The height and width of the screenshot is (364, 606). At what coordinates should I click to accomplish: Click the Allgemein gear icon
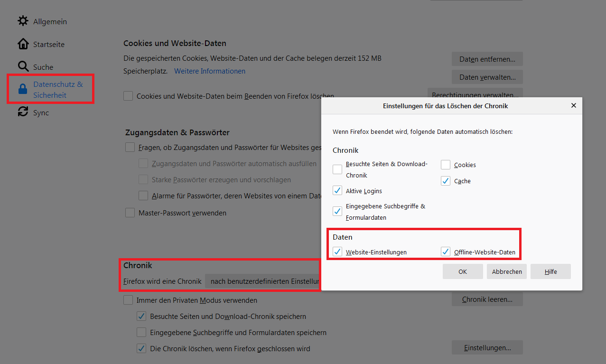(x=23, y=21)
